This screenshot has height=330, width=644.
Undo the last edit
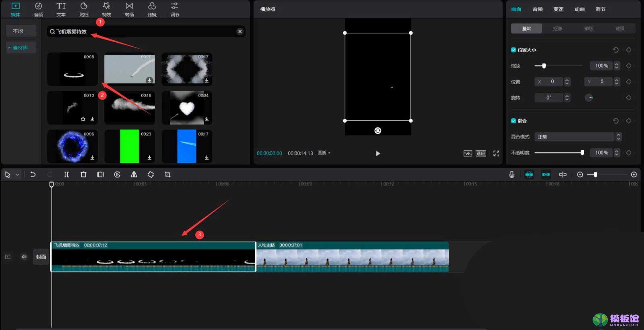tap(33, 174)
